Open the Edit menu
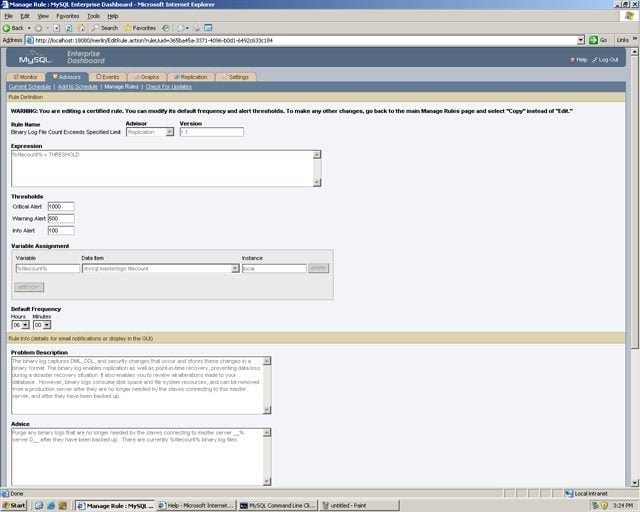Viewport: 640px width, 512px height. pyautogui.click(x=25, y=16)
